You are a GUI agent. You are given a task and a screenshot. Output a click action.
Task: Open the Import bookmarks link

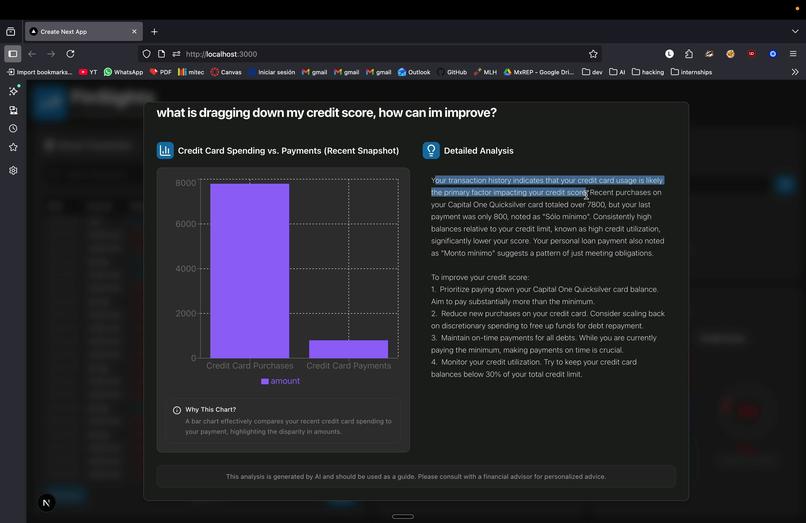click(x=40, y=73)
